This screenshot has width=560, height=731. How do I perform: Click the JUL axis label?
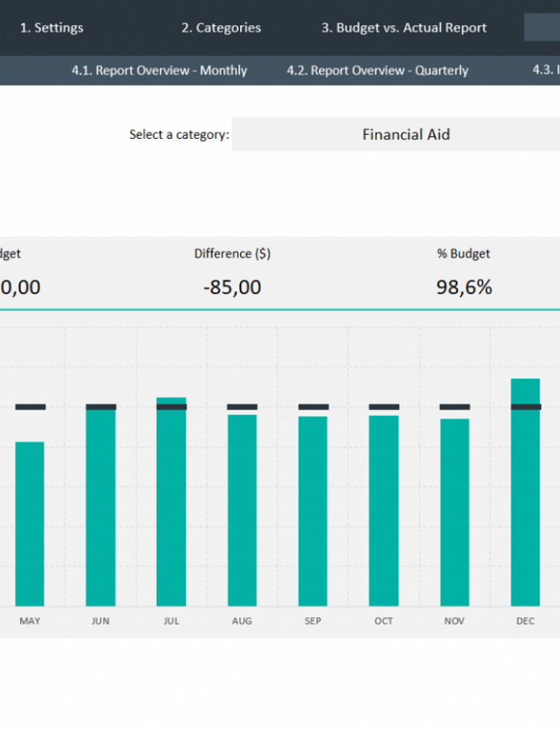pos(171,621)
